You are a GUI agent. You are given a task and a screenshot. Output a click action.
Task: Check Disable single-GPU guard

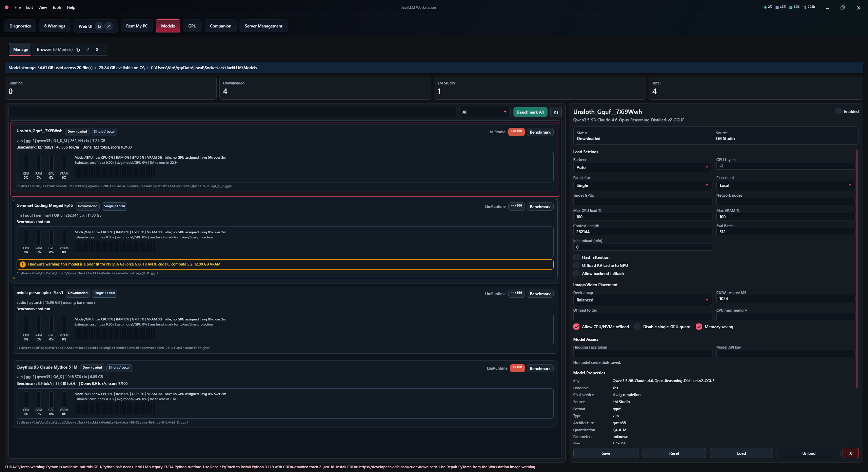click(x=637, y=327)
